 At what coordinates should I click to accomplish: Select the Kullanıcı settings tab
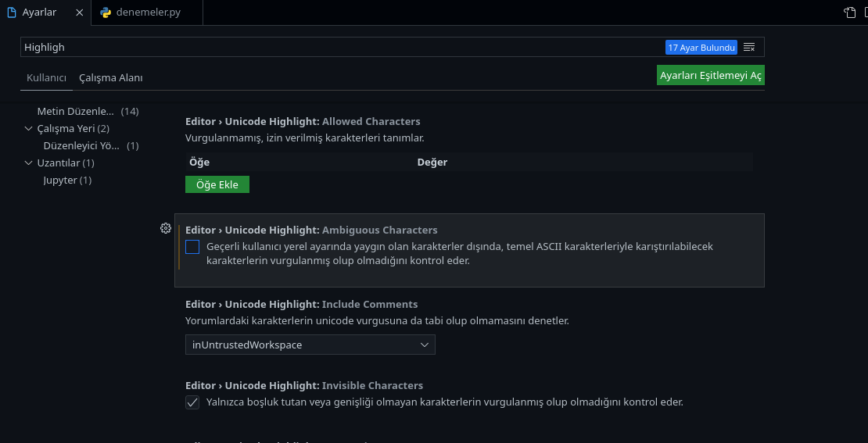[46, 78]
